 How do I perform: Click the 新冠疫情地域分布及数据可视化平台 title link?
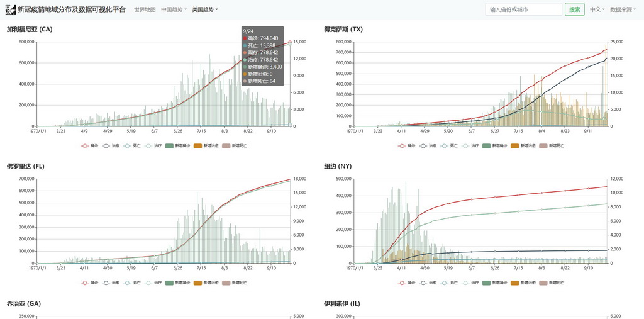pyautogui.click(x=71, y=9)
